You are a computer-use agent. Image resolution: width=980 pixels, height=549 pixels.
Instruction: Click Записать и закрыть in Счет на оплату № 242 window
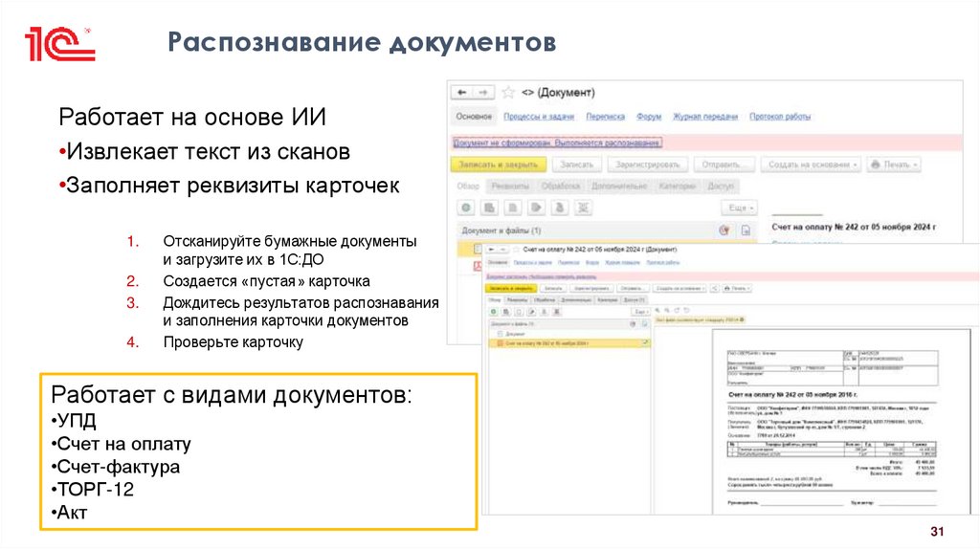pos(511,288)
